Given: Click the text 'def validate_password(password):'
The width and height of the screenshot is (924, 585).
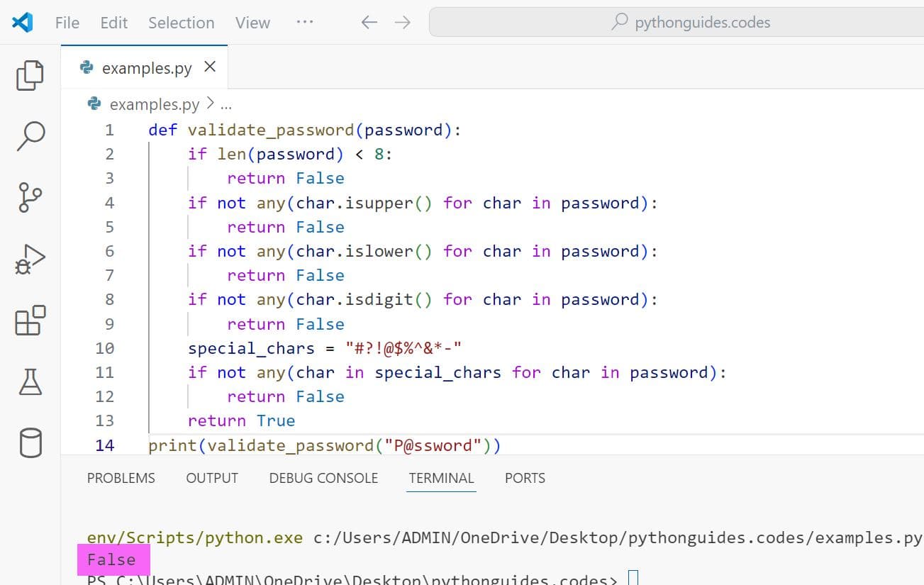Looking at the screenshot, I should (x=305, y=130).
